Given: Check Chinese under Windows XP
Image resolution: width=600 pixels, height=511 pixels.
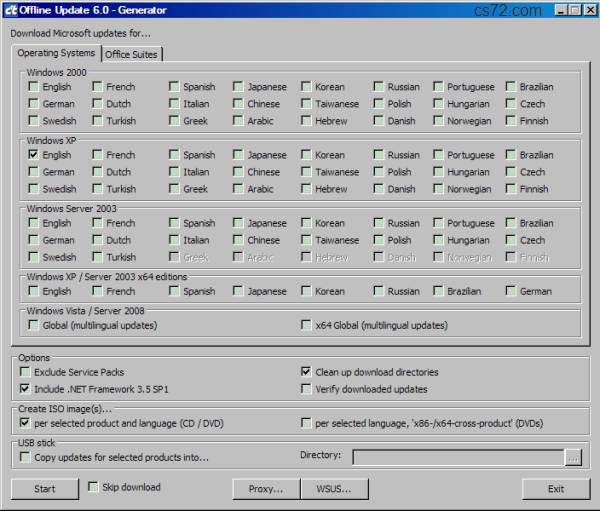Looking at the screenshot, I should click(x=238, y=172).
